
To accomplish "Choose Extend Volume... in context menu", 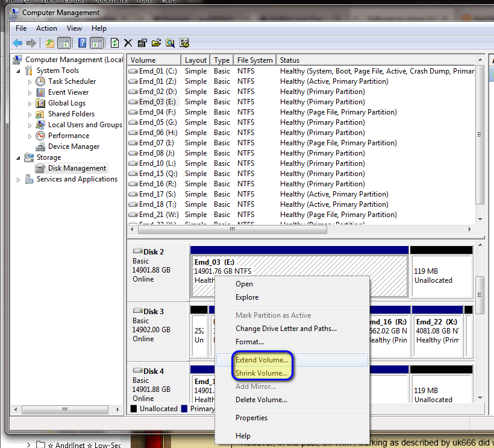I will pyautogui.click(x=292, y=360).
